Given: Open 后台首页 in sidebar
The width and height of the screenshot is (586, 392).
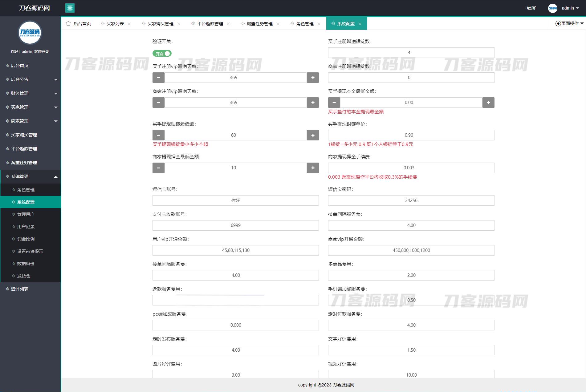Looking at the screenshot, I should pyautogui.click(x=31, y=66).
